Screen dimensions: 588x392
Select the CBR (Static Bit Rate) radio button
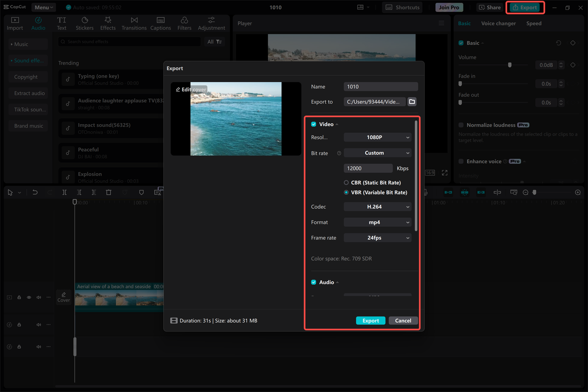click(345, 182)
